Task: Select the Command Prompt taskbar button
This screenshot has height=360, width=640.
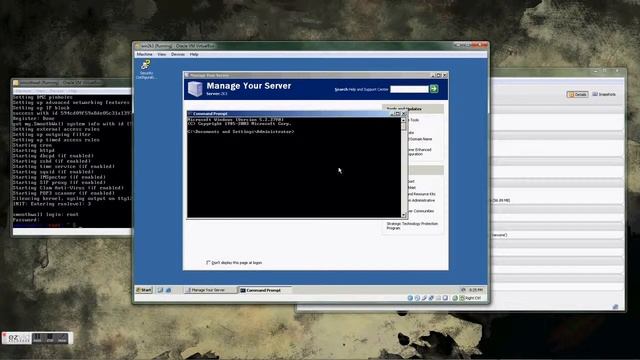Action: 264,290
